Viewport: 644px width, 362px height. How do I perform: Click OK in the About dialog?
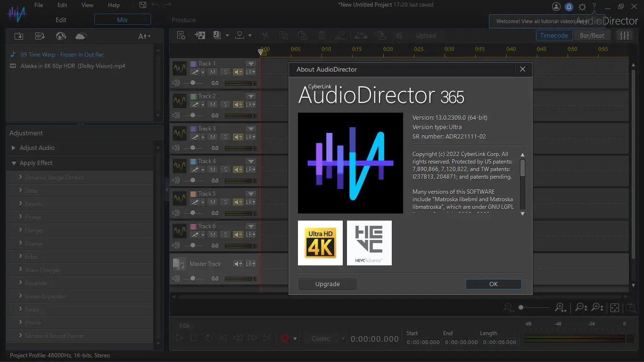click(493, 284)
